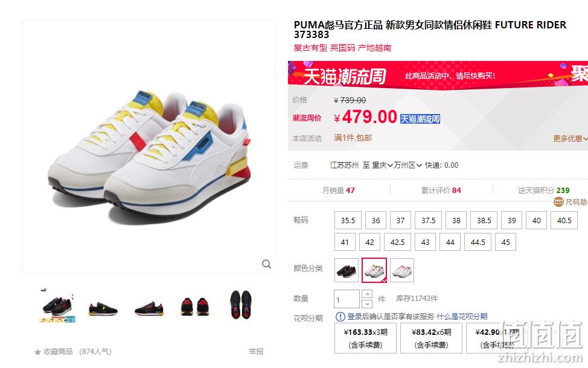Click the 举报 report link
This screenshot has height=368, width=588.
[256, 352]
